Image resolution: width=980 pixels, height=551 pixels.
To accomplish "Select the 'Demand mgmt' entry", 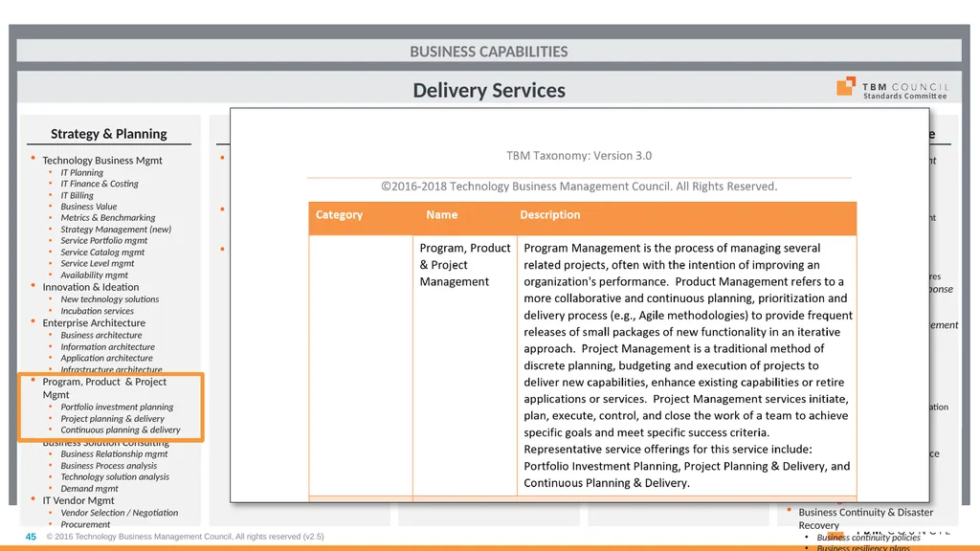I will coord(89,489).
